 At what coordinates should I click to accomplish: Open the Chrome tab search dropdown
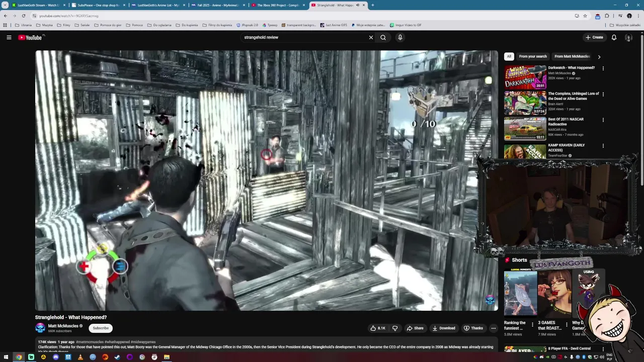point(5,5)
